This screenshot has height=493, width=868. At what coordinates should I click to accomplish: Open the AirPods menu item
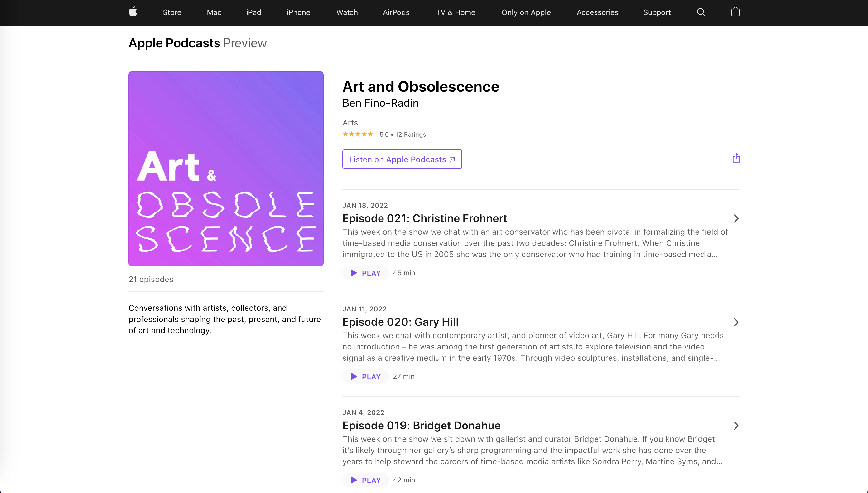396,12
